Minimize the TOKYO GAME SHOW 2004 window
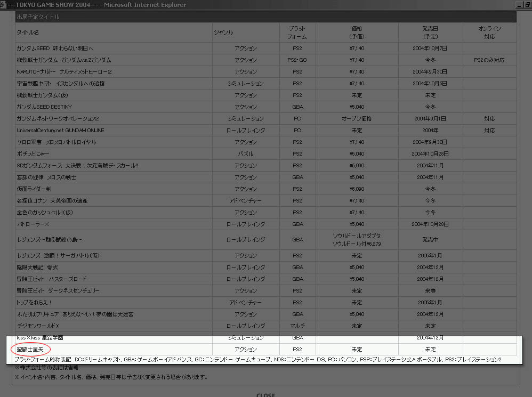Image resolution: width=532 pixels, height=397 pixels. [519, 5]
